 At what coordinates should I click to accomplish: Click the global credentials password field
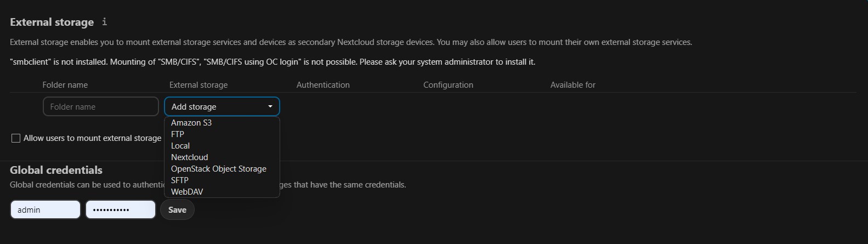(x=121, y=210)
